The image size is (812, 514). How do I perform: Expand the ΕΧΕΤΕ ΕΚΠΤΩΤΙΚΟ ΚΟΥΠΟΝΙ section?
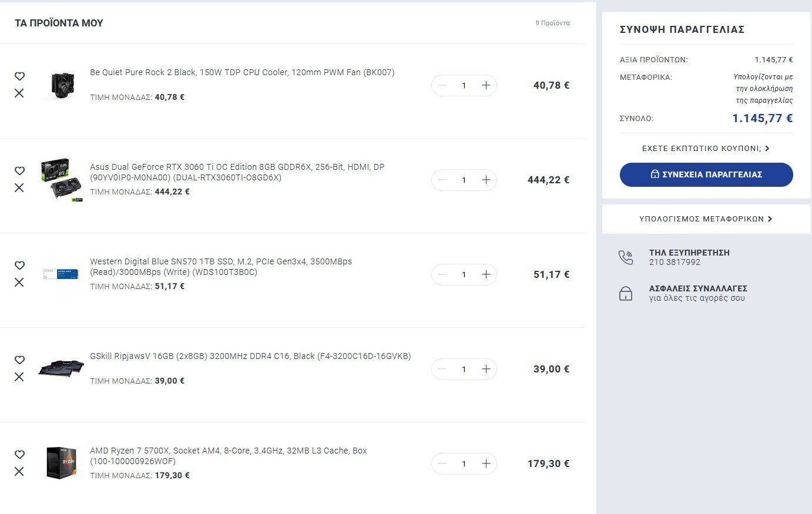click(706, 149)
